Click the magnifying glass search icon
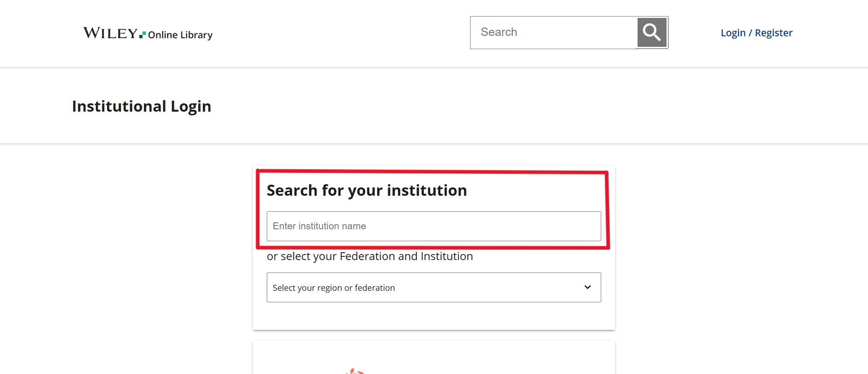The height and width of the screenshot is (374, 868). (652, 33)
